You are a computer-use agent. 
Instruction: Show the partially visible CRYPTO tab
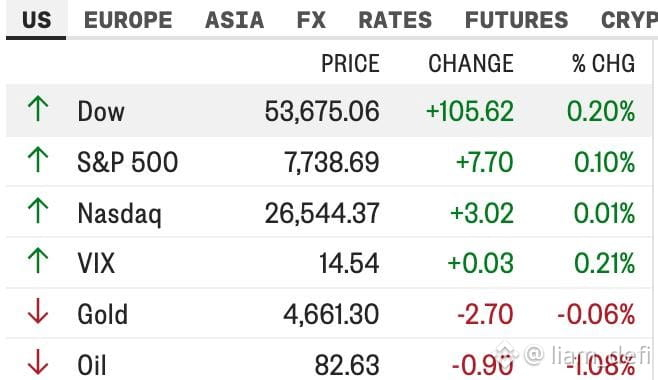click(629, 20)
